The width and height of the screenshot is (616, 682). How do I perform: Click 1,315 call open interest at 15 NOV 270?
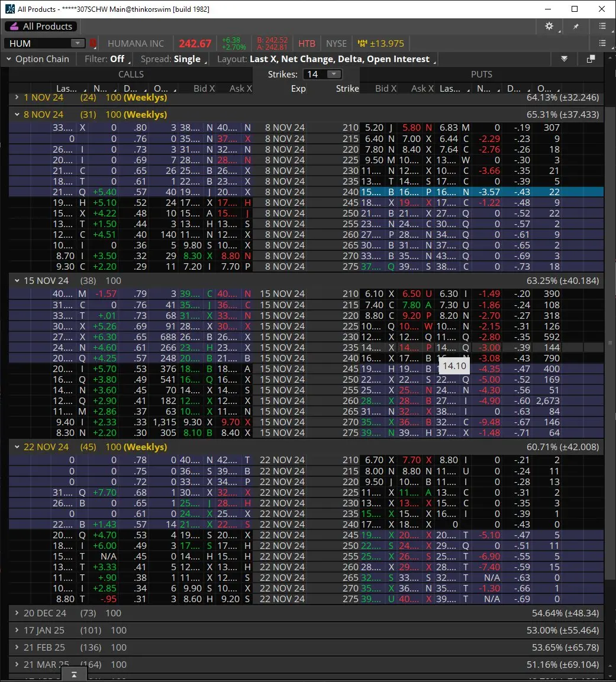[165, 422]
